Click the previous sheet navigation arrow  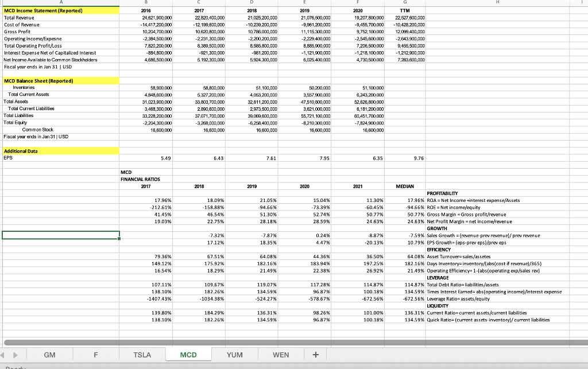(6, 355)
